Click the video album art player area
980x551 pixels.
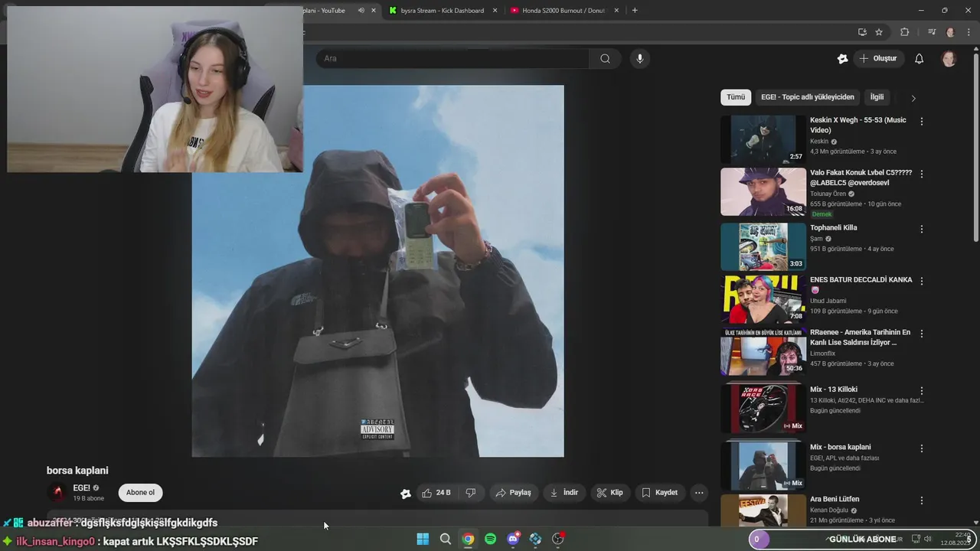377,271
